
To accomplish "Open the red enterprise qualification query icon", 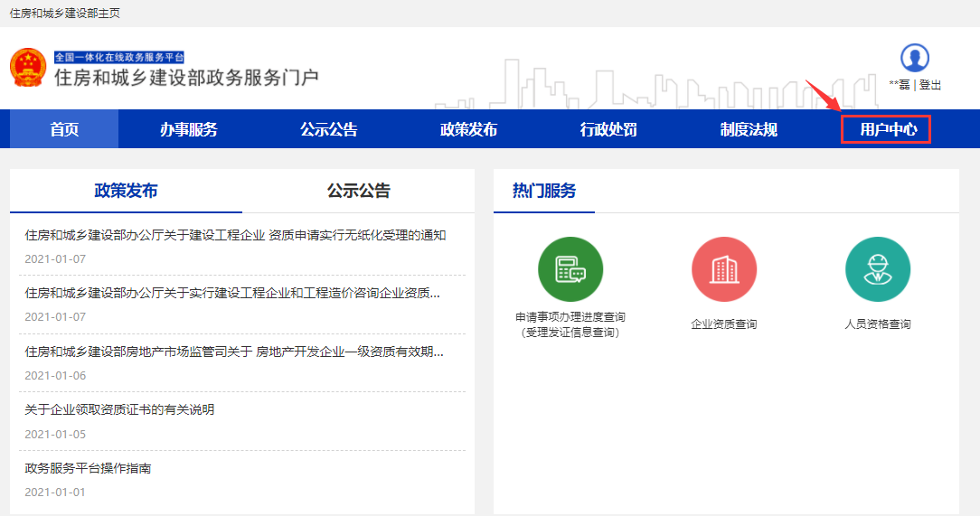I will (x=723, y=269).
